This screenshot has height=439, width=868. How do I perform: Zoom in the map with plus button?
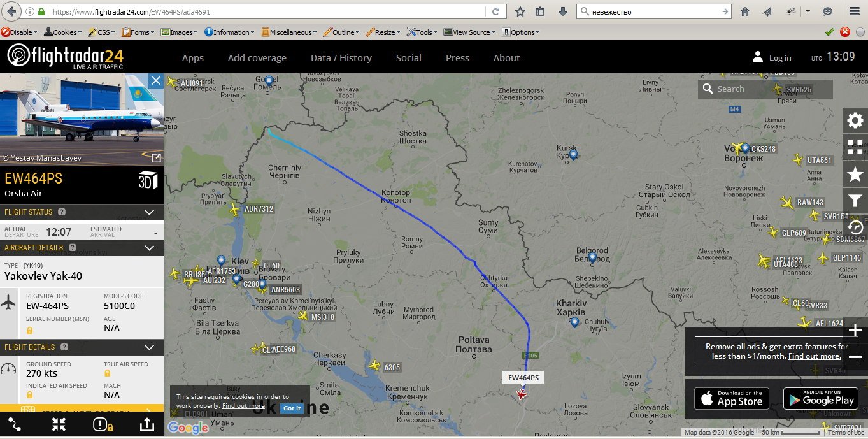855,331
